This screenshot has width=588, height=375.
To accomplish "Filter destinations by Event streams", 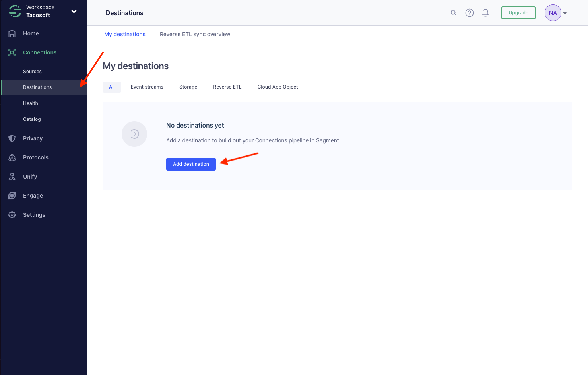I will coord(147,87).
